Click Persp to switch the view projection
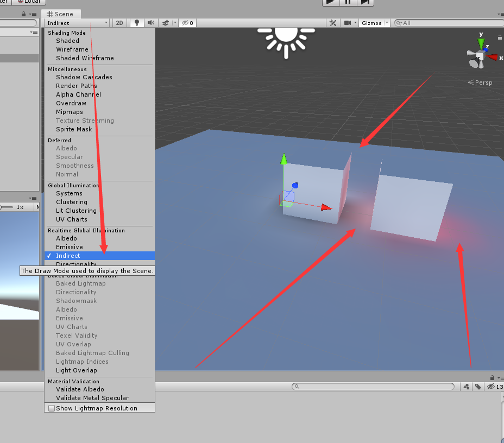Image resolution: width=504 pixels, height=443 pixels. (483, 83)
